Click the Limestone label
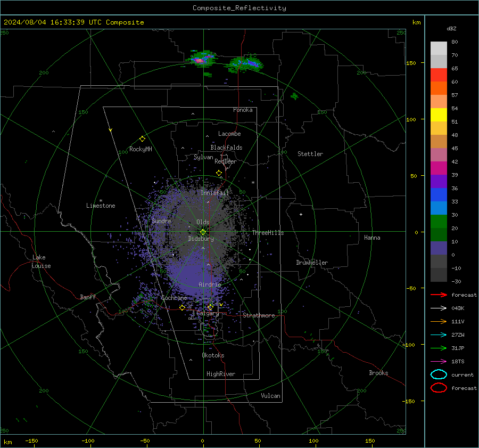 [101, 206]
